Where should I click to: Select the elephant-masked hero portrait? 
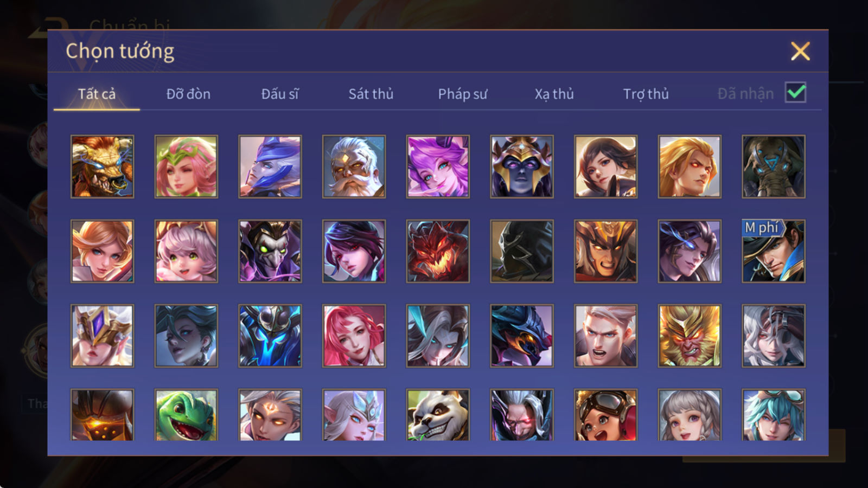[x=774, y=166]
